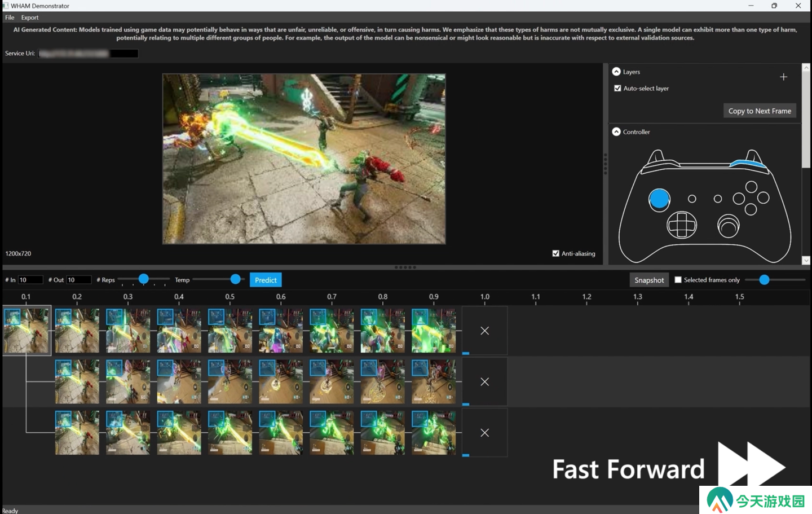Select top row frame thumbnail at 0.9

[434, 331]
